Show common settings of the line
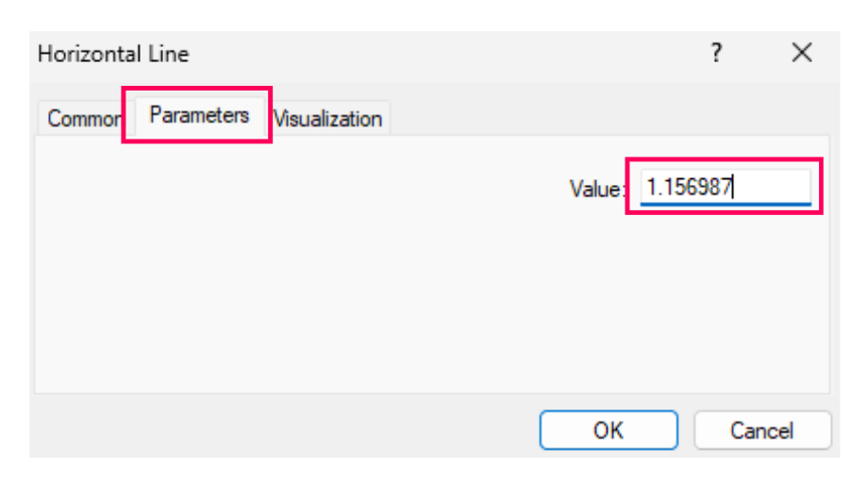The image size is (868, 498). [83, 119]
